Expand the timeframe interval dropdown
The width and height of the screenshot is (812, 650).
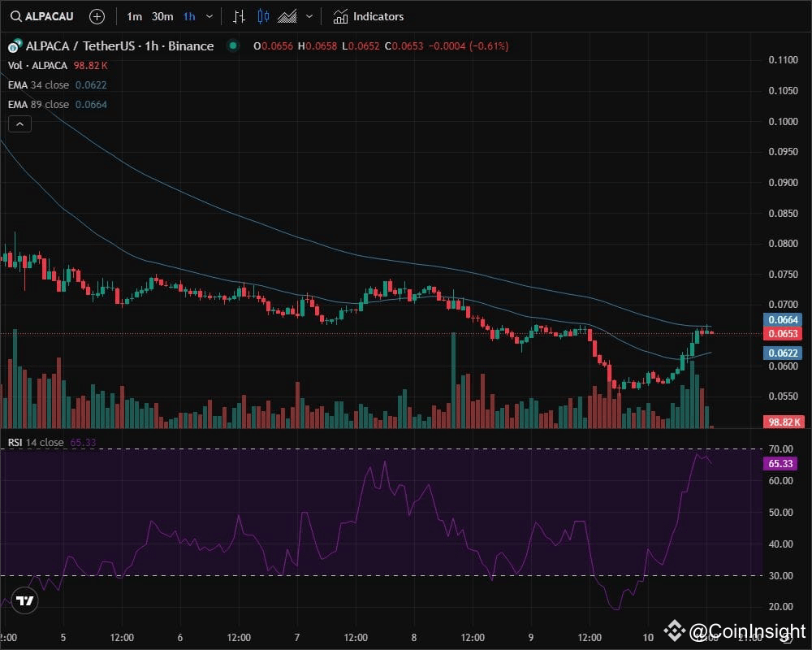[209, 16]
